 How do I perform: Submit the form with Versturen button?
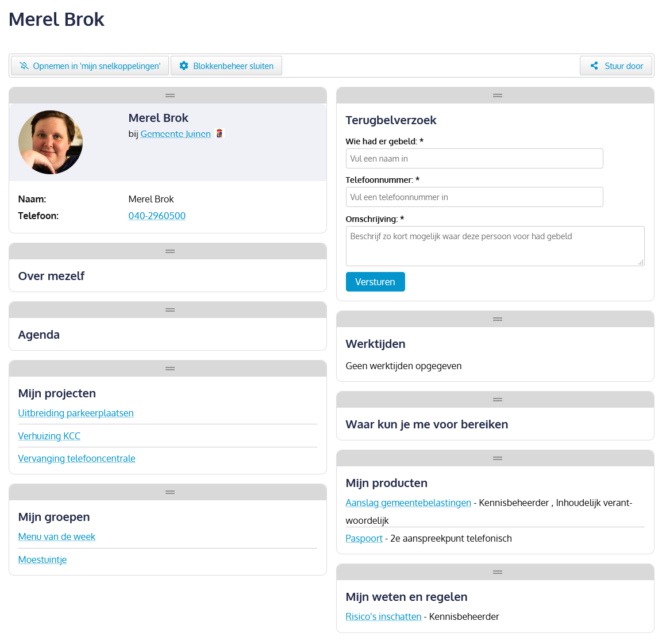pyautogui.click(x=375, y=282)
